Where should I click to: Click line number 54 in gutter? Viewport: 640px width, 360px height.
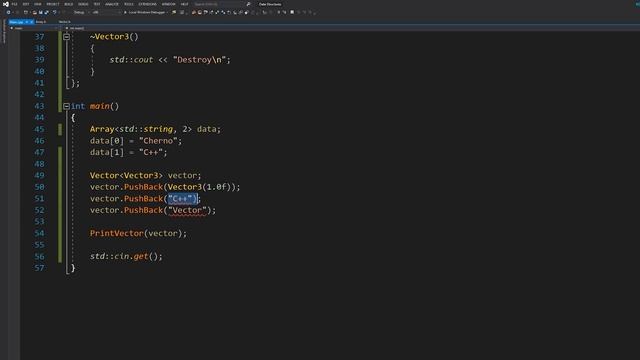tap(39, 233)
